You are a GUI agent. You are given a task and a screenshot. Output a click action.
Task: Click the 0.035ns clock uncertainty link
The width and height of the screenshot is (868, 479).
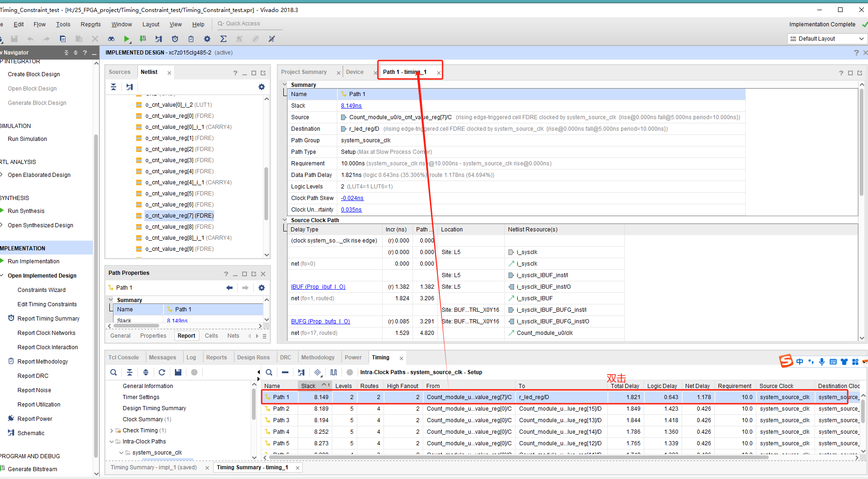click(351, 210)
